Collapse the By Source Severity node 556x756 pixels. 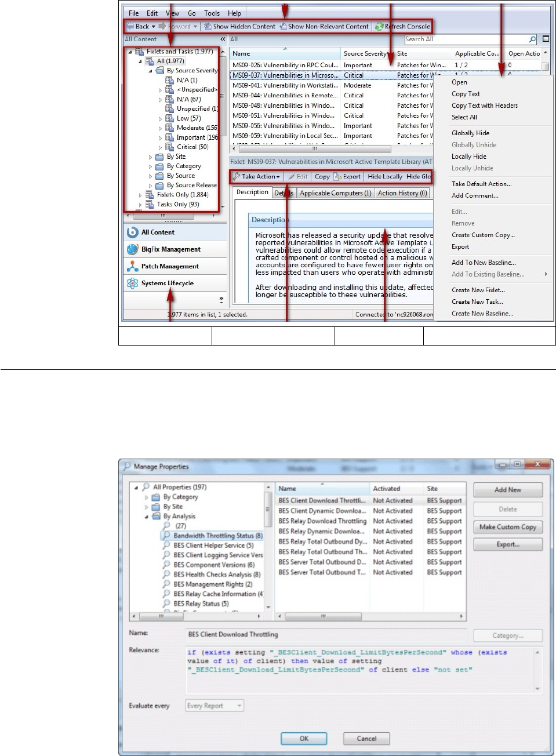[150, 71]
